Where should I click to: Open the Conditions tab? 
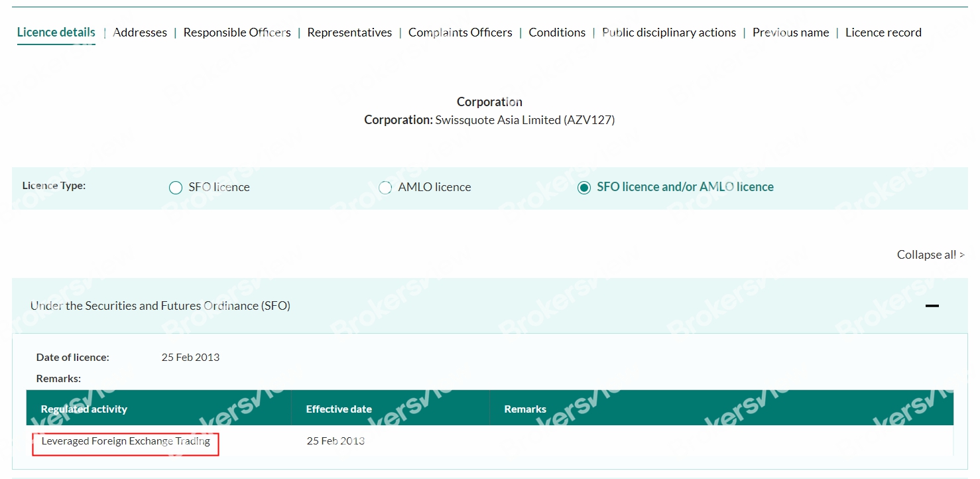coord(557,33)
